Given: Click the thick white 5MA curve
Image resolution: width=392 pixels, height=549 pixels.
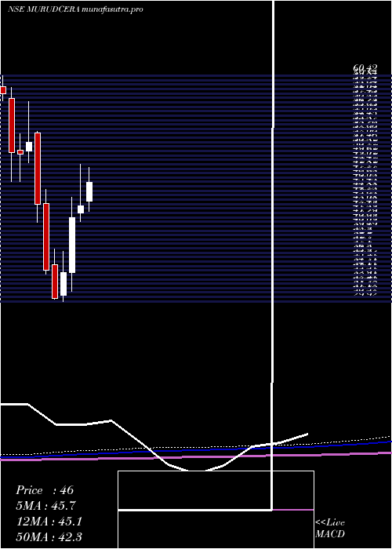Looking at the screenshot, I should tap(154, 438).
